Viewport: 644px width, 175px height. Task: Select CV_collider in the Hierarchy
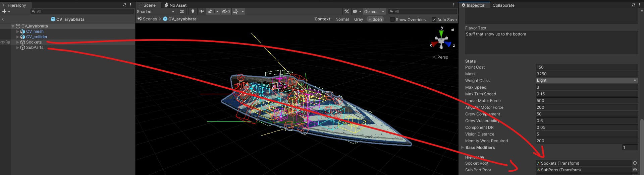[x=37, y=37]
